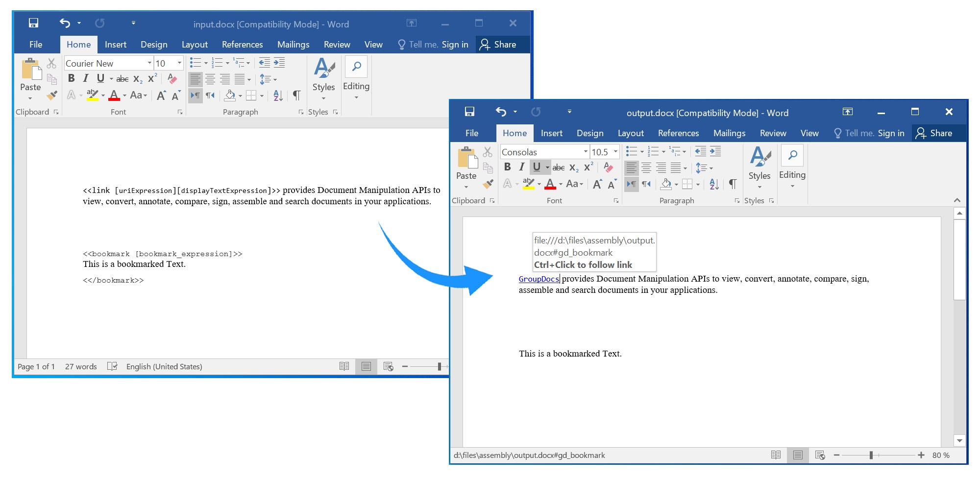This screenshot has height=478, width=980.
Task: Apply Bold formatting in output.docx ribbon
Action: pyautogui.click(x=507, y=167)
